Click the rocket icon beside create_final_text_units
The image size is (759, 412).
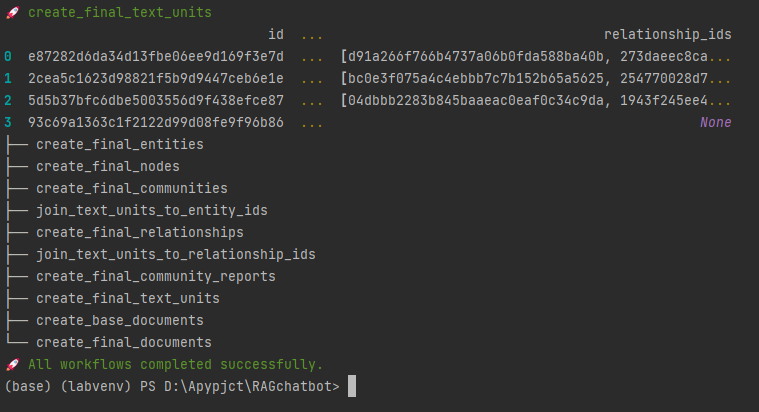[13, 13]
